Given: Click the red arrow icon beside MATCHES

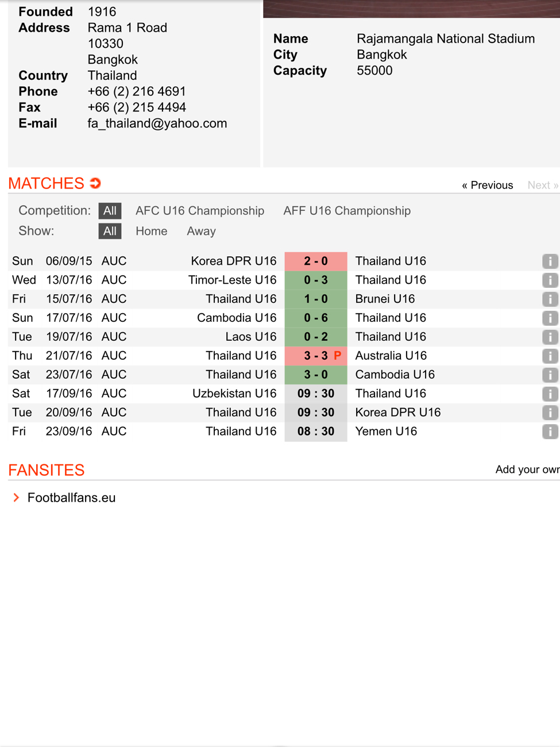Looking at the screenshot, I should [95, 183].
